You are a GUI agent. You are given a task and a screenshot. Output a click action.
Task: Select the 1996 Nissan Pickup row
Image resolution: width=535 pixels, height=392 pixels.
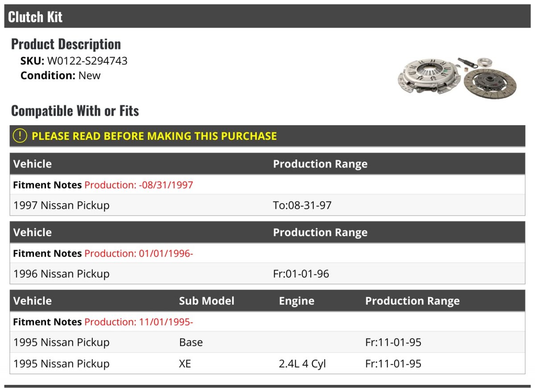coord(267,274)
